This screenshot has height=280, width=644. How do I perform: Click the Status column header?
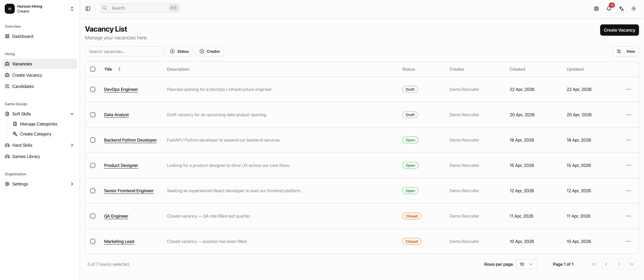point(408,69)
